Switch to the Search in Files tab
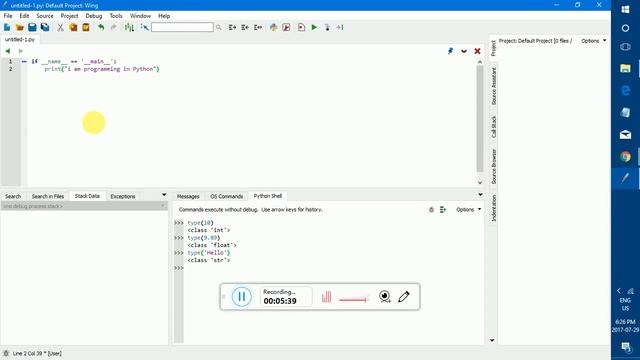The width and height of the screenshot is (640, 360). (x=48, y=196)
